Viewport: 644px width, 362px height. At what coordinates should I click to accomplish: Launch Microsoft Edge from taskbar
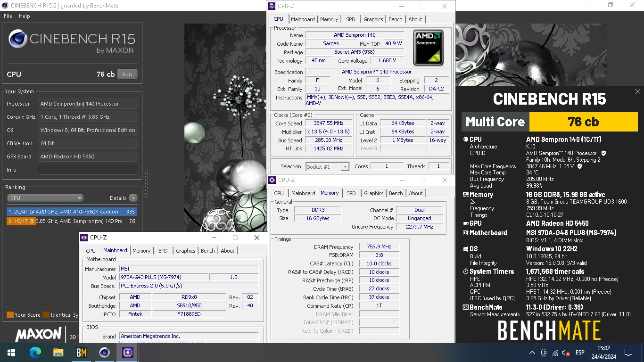[35, 352]
